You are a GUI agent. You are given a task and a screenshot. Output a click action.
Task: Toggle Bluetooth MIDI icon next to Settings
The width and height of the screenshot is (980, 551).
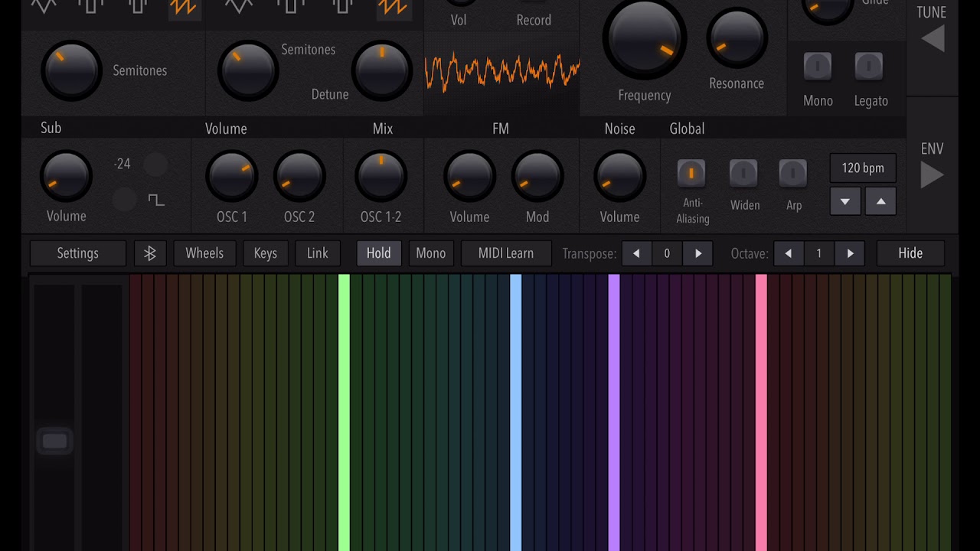point(150,253)
